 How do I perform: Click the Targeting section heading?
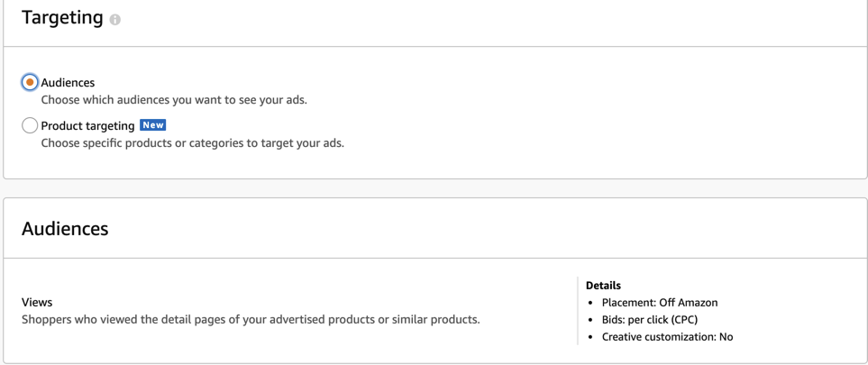(62, 18)
